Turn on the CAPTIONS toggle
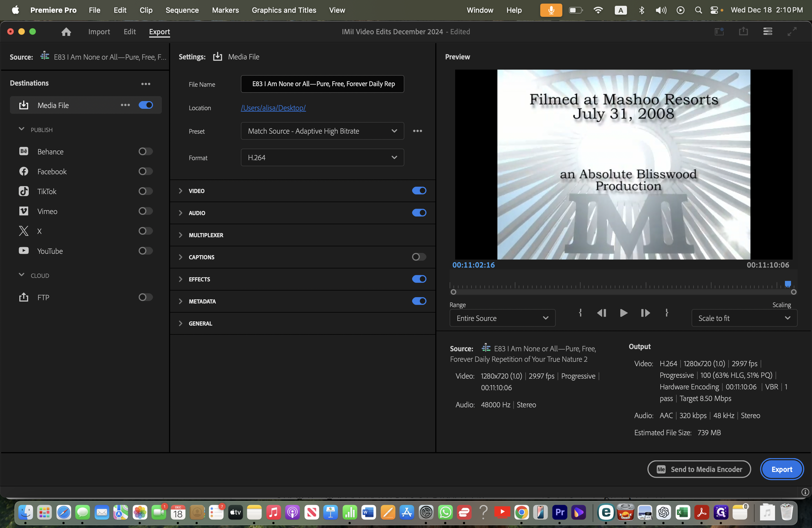Viewport: 812px width, 528px height. 419,257
